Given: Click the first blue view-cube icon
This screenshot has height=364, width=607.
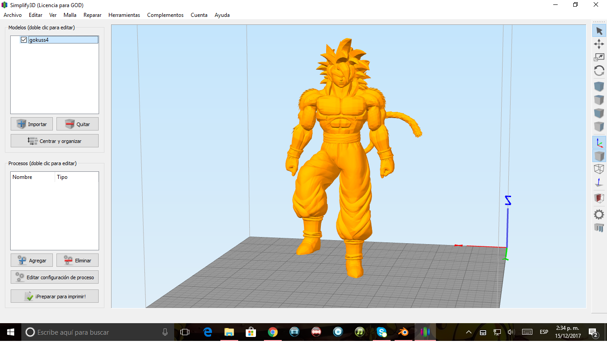Looking at the screenshot, I should click(599, 87).
